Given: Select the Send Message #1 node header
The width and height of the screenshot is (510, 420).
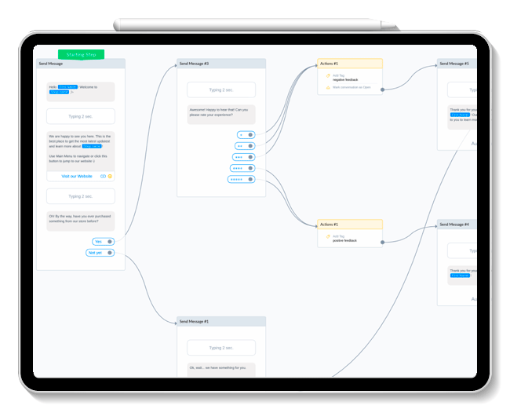Looking at the screenshot, I should tap(221, 322).
